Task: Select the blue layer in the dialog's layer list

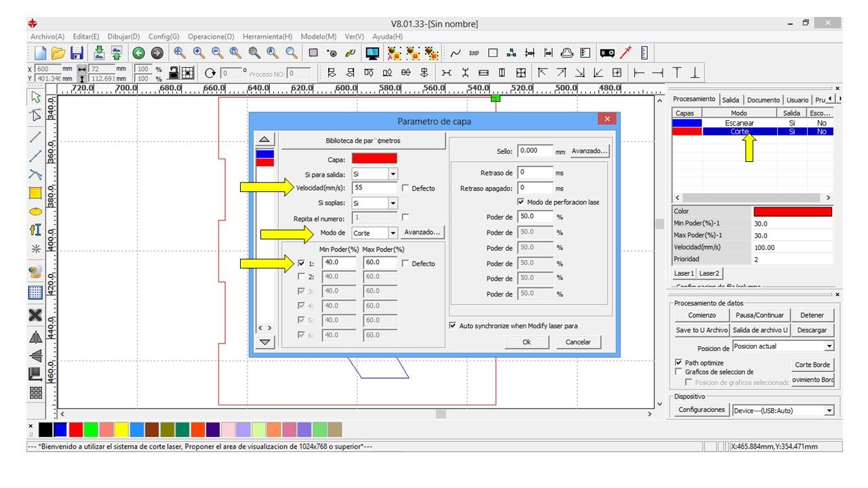Action: 265,154
